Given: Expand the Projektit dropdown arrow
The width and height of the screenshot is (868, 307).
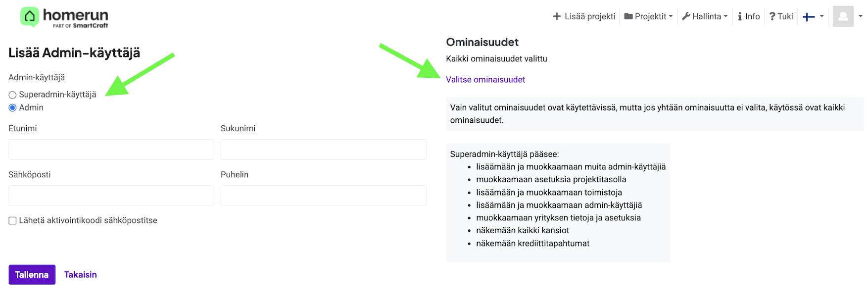Looking at the screenshot, I should click(x=671, y=16).
